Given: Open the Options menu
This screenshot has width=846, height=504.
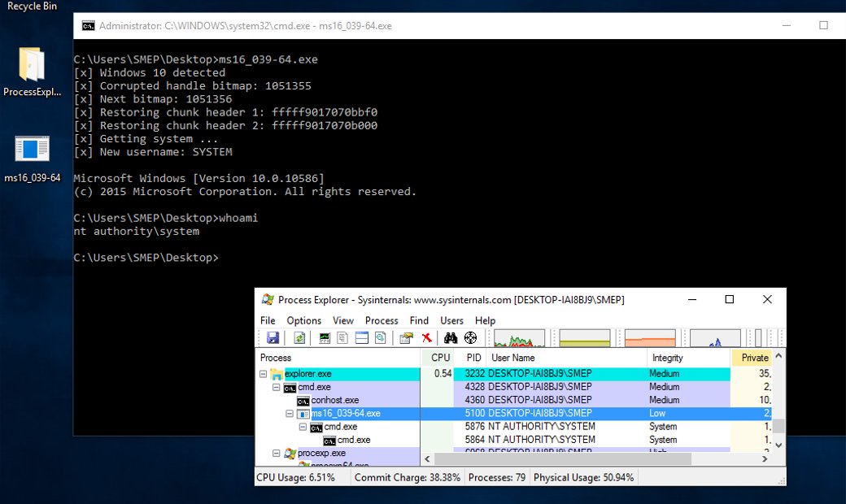Looking at the screenshot, I should (303, 320).
